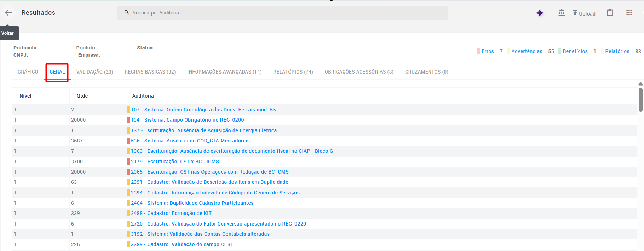This screenshot has width=644, height=251.
Task: Open audit 134 Campo Obrigatório no REG_0200
Action: (187, 120)
